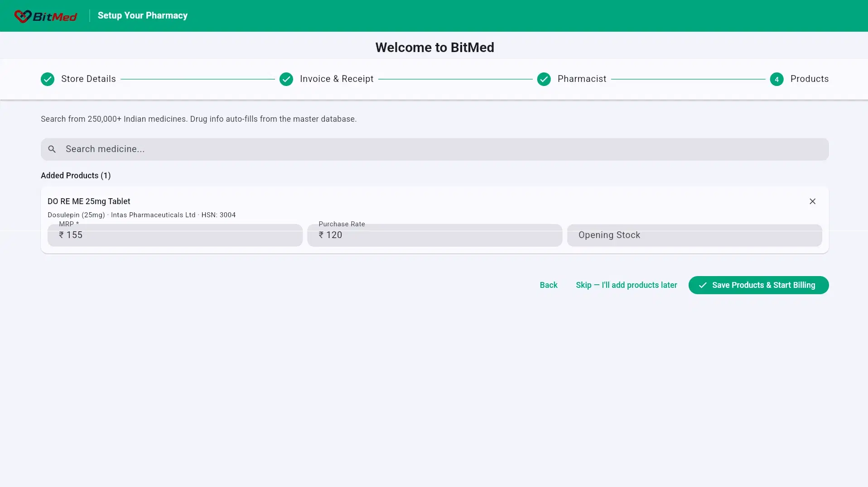Click the Opening Stock field
The image size is (868, 487).
[x=694, y=235]
